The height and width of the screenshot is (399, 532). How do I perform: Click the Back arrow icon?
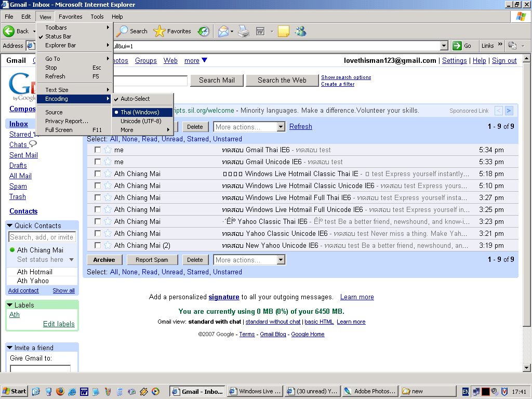point(9,31)
